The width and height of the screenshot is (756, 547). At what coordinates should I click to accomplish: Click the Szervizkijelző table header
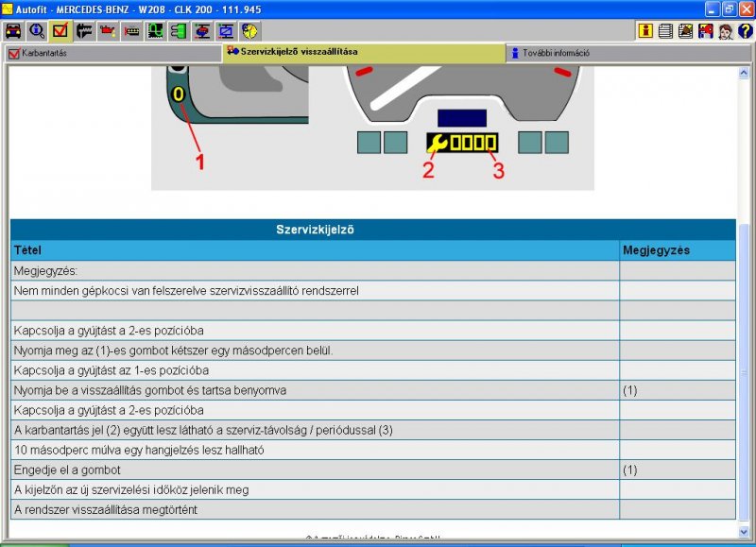[373, 230]
